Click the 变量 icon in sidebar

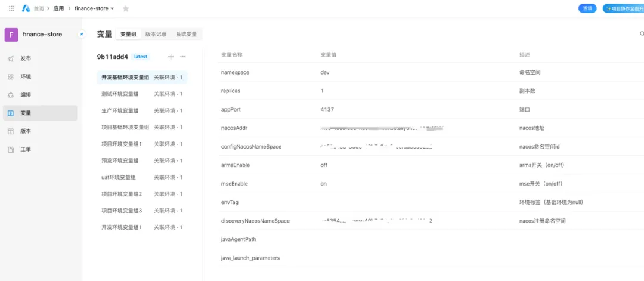coord(11,113)
